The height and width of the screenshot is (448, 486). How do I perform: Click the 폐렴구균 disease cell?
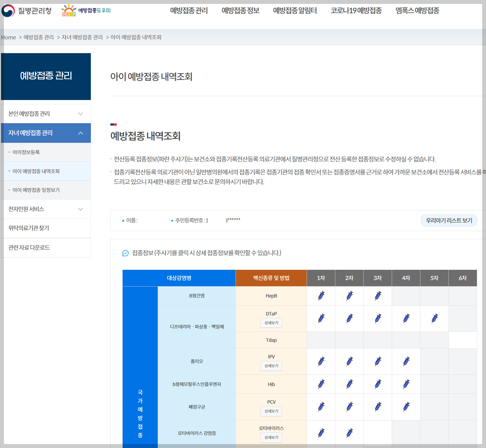197,407
